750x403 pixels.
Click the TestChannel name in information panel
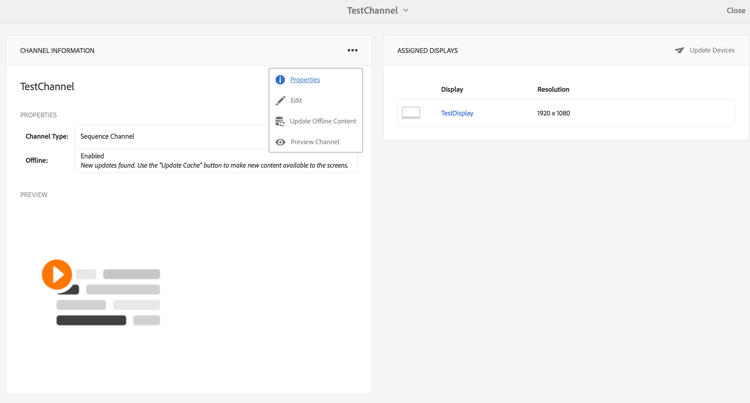click(x=47, y=87)
